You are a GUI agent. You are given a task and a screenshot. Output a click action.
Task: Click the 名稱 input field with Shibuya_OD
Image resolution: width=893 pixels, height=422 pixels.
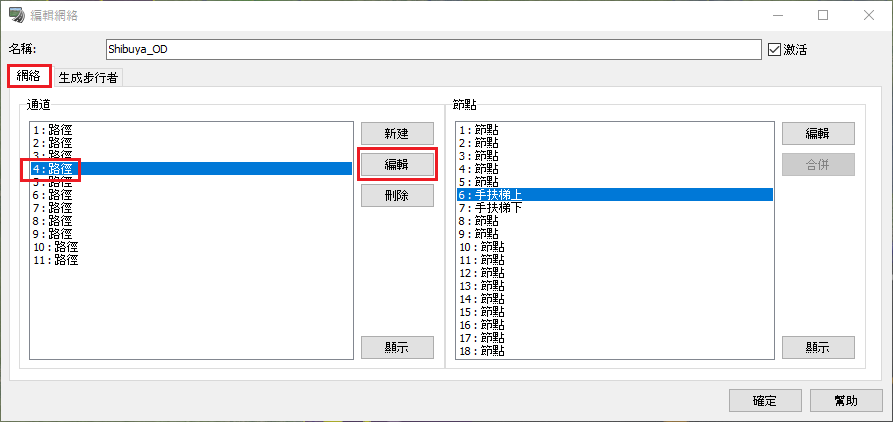pos(433,50)
